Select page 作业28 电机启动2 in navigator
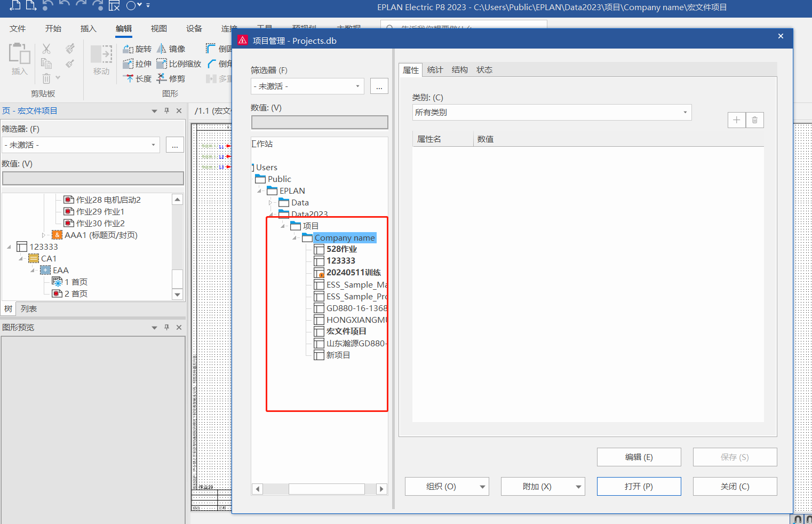The width and height of the screenshot is (812, 524). (x=102, y=200)
